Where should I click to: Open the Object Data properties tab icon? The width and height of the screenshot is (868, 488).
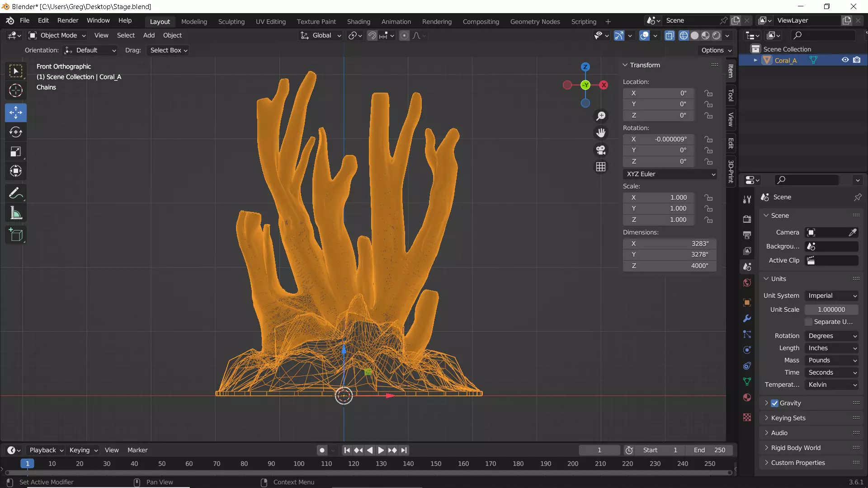(747, 382)
